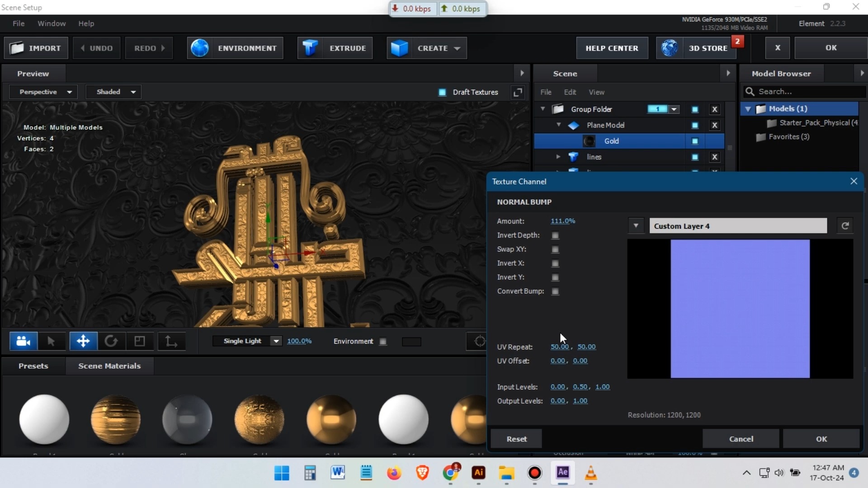The height and width of the screenshot is (488, 868).
Task: Toggle Convert Bump on
Action: 555,291
